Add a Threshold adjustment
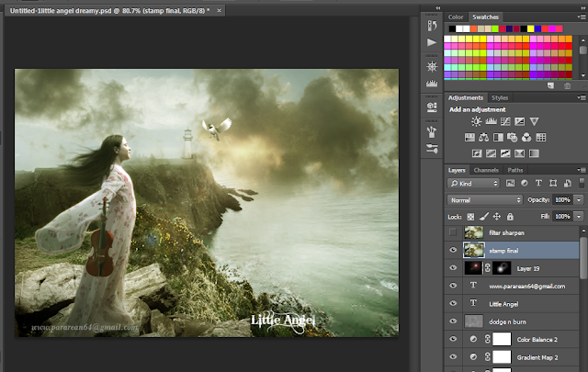 click(505, 153)
